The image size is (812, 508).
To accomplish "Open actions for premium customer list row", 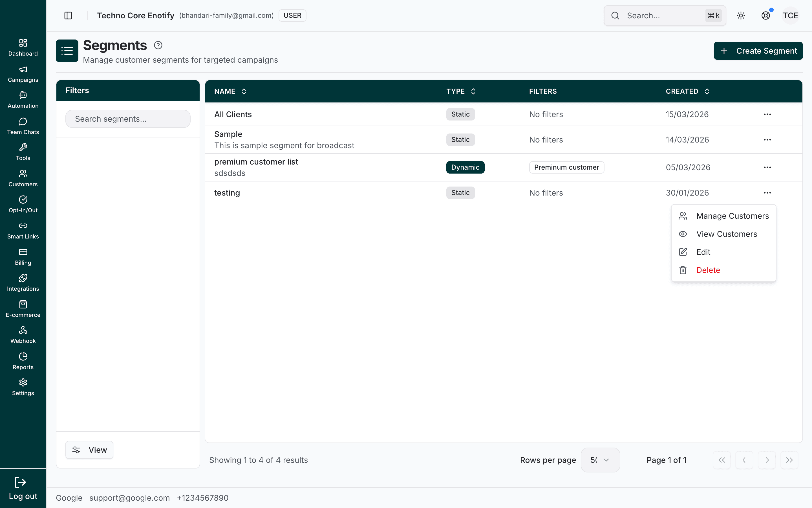I will pos(767,167).
